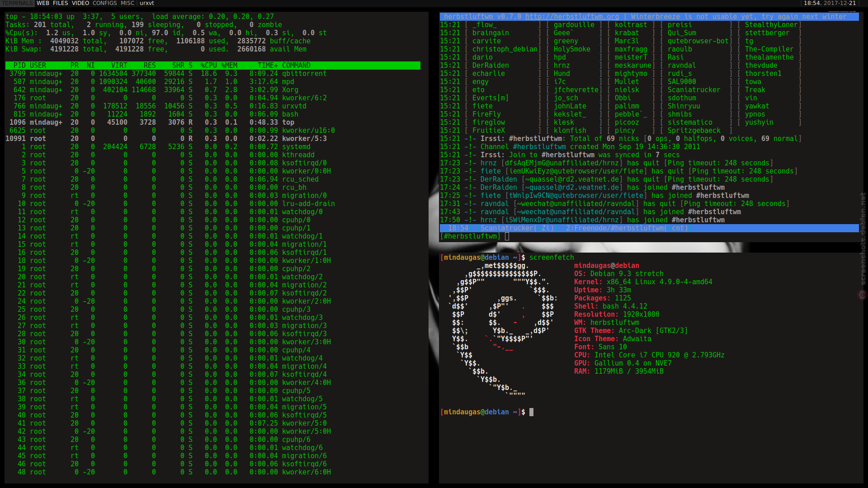
Task: Click the load average text in top
Action: point(213,17)
